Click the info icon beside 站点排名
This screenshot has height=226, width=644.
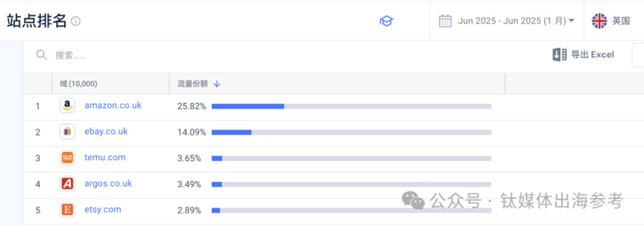coord(76,21)
